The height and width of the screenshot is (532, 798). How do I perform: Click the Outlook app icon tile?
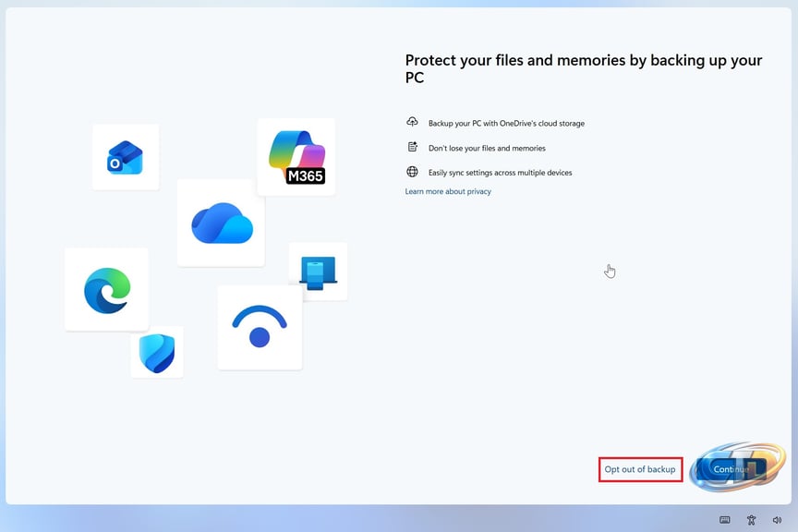click(126, 157)
